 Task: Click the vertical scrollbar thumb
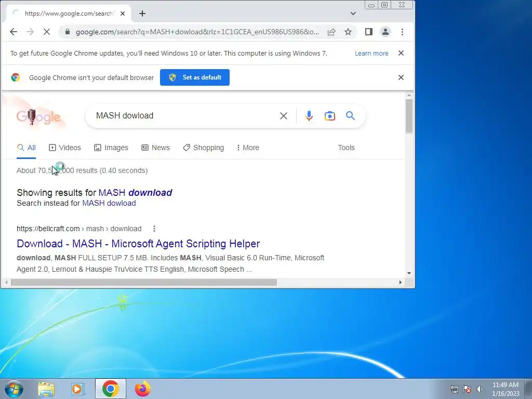[x=409, y=116]
